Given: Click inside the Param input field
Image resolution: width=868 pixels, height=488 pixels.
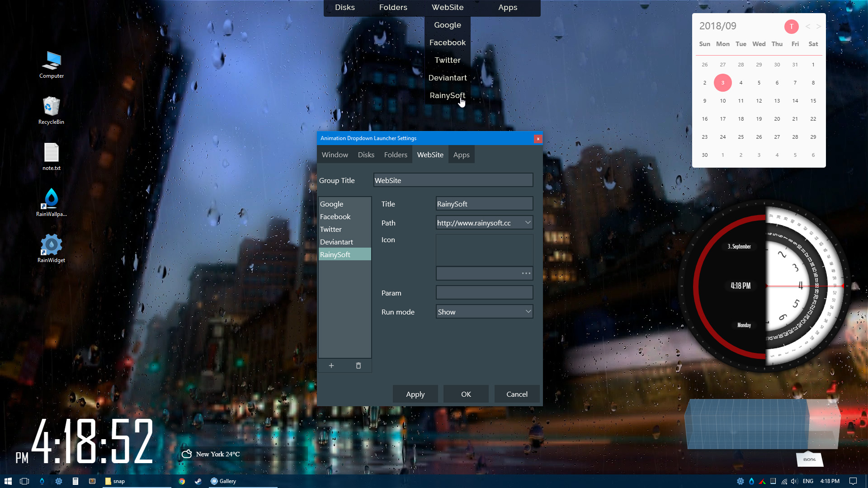Looking at the screenshot, I should pos(484,292).
